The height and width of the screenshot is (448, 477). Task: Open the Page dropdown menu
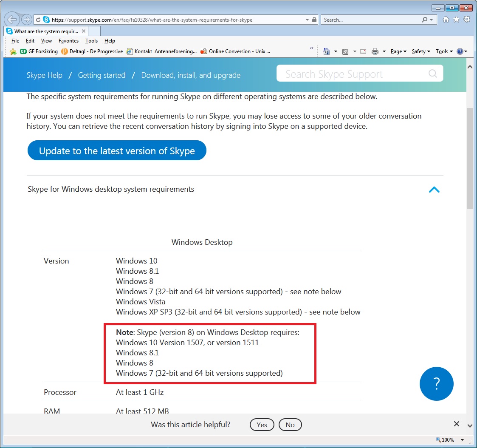pyautogui.click(x=398, y=51)
